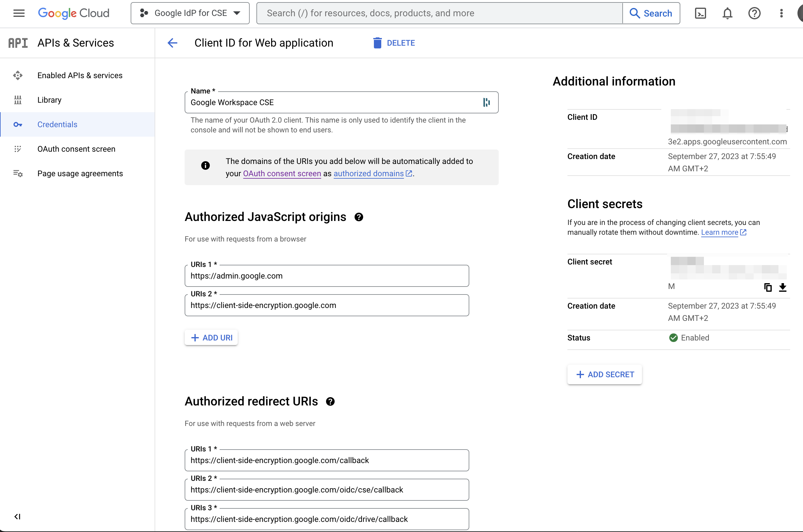Viewport: 803px width, 532px height.
Task: Go back using the back arrow
Action: 172,43
